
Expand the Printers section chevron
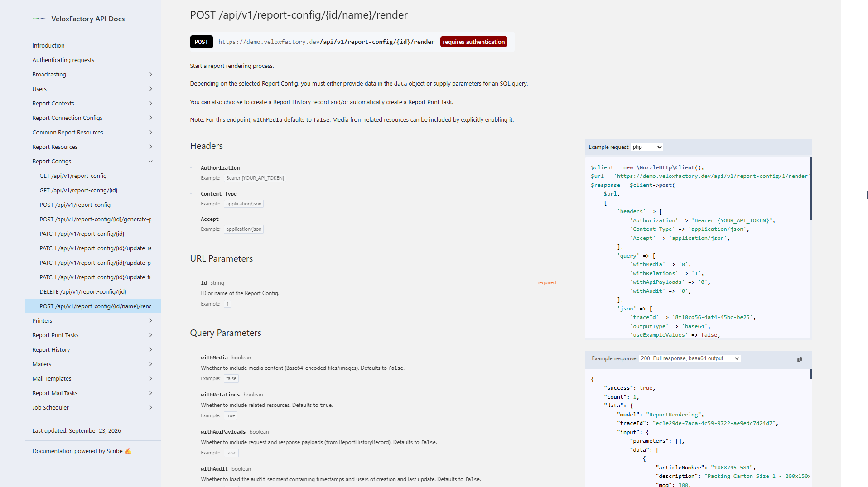click(151, 320)
